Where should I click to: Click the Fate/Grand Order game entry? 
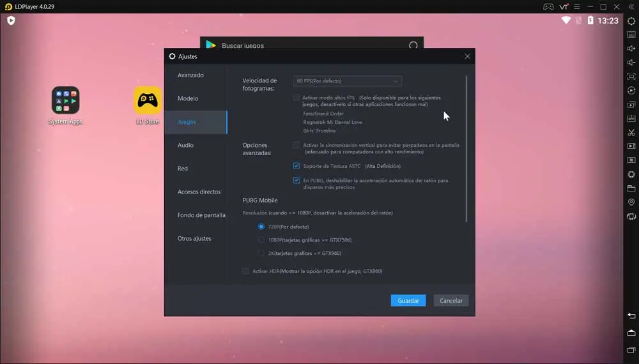click(x=323, y=114)
